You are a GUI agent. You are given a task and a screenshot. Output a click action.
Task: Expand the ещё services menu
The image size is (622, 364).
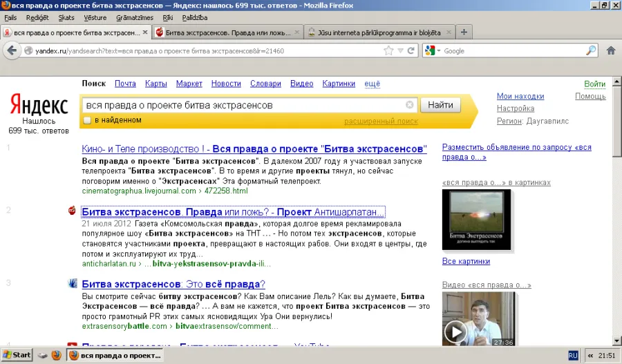(x=372, y=84)
